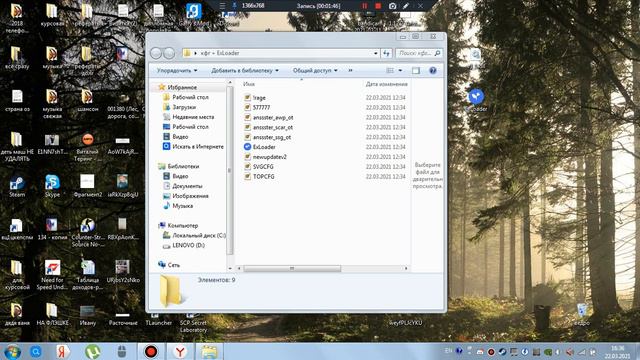This screenshot has height=360, width=640.
Task: Go forward in Explorer navigation
Action: point(169,53)
